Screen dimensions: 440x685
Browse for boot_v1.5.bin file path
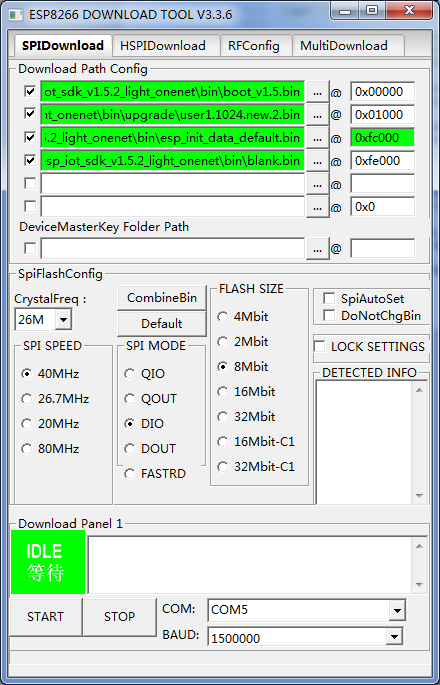pos(317,92)
